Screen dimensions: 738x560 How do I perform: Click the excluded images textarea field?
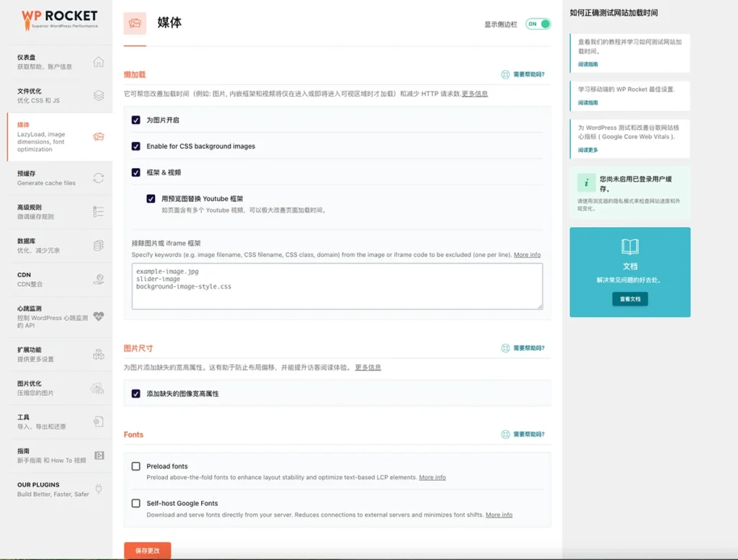coord(337,286)
